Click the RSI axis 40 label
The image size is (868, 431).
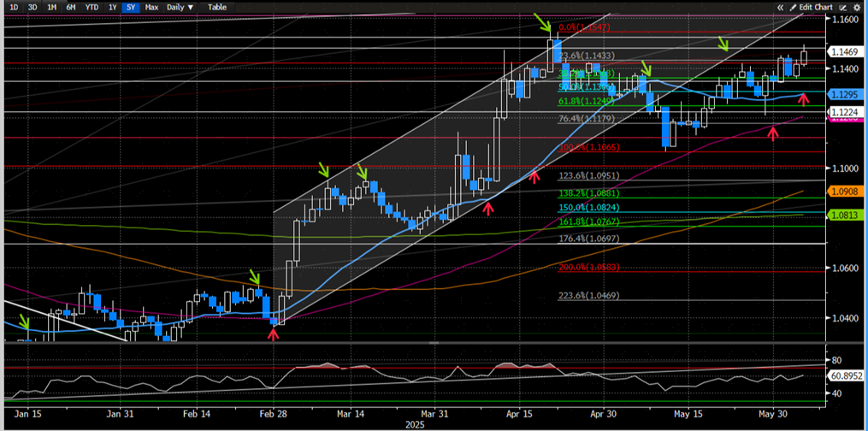pyautogui.click(x=837, y=393)
